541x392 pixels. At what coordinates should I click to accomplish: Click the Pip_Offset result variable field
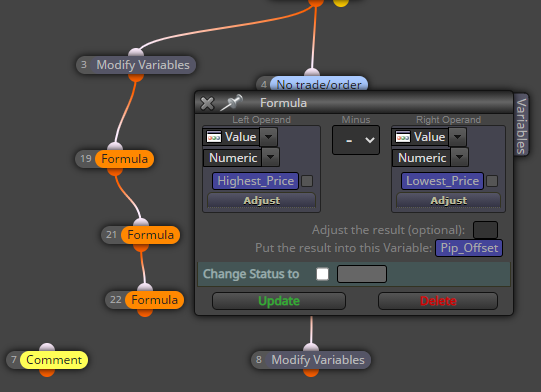469,248
